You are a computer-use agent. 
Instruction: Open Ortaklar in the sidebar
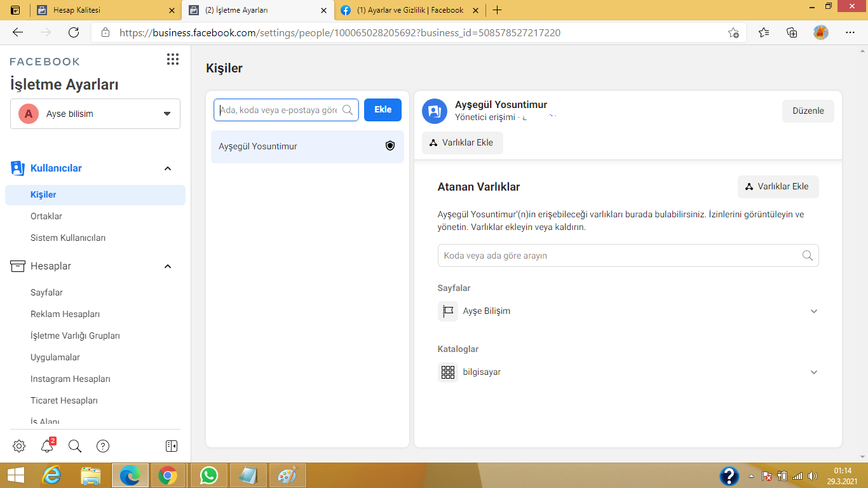[x=46, y=217]
